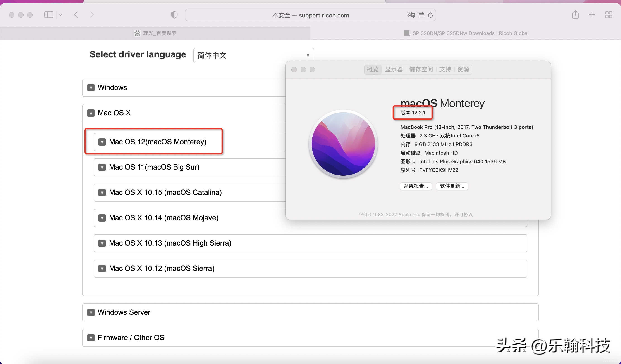Reload the page with the refresh icon
This screenshot has width=621, height=364.
pos(430,15)
